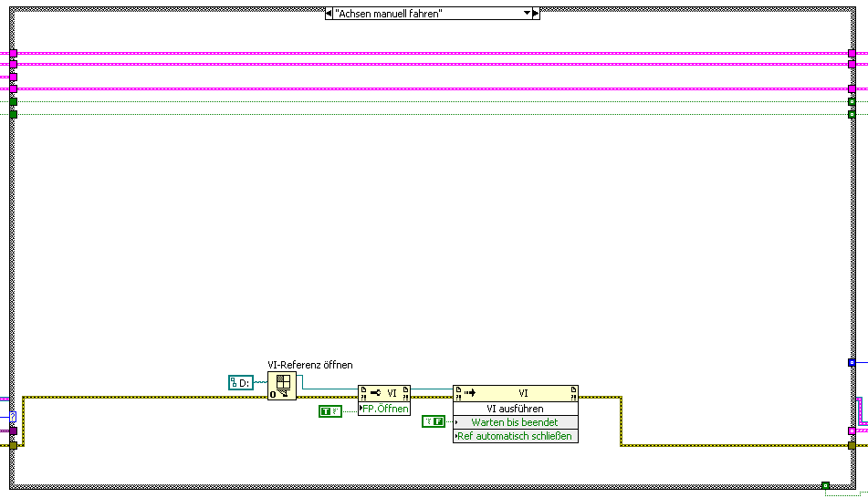Show next case with right arrow

click(536, 14)
